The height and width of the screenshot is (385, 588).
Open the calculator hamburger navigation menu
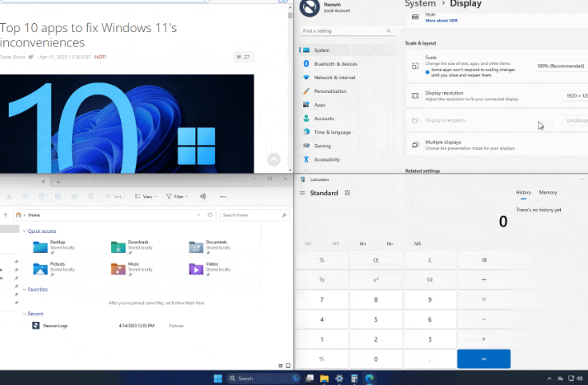(302, 193)
